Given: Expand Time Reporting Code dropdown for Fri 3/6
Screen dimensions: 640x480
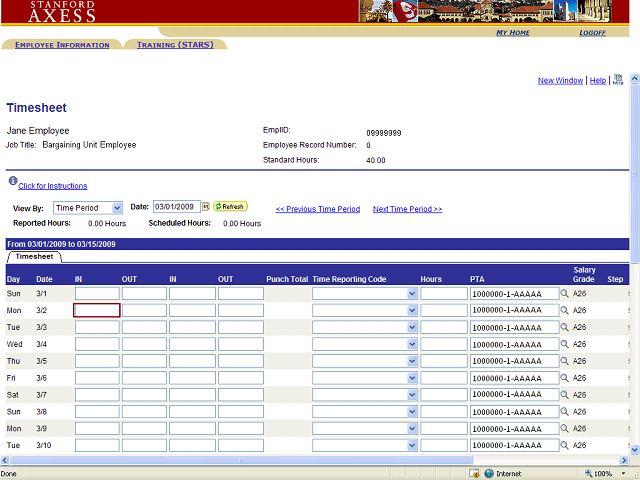Looking at the screenshot, I should point(412,378).
